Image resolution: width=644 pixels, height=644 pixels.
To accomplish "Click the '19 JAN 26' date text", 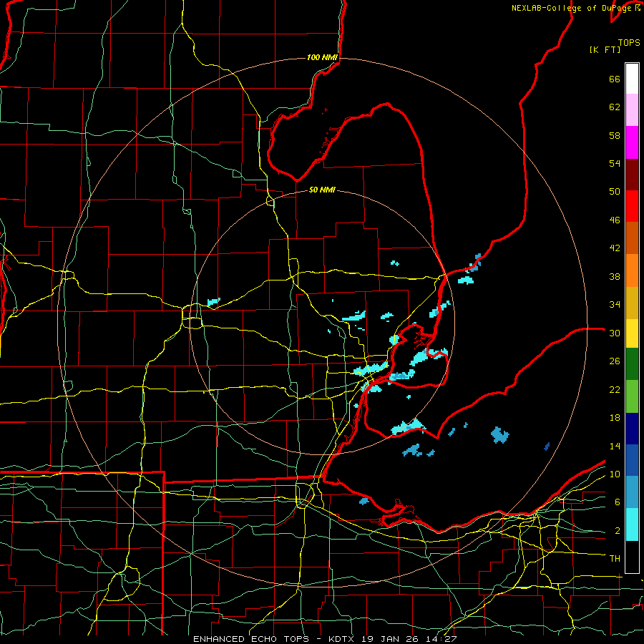I will tap(391, 639).
